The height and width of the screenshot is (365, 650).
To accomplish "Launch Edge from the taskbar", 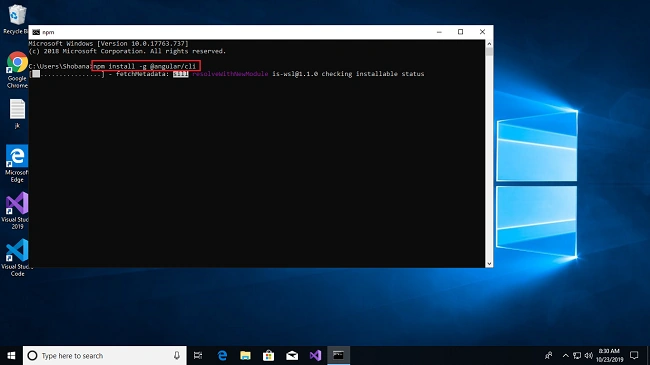I will 222,355.
